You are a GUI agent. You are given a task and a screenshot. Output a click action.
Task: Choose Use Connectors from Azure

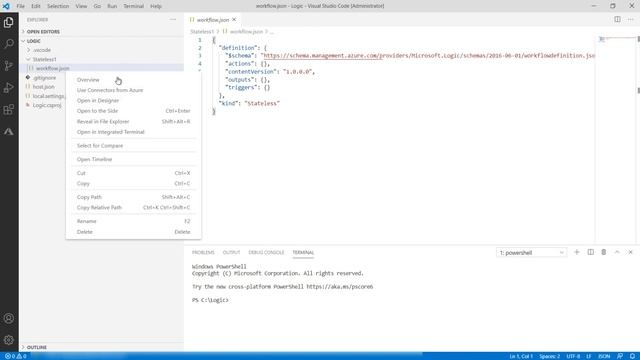(x=133, y=90)
